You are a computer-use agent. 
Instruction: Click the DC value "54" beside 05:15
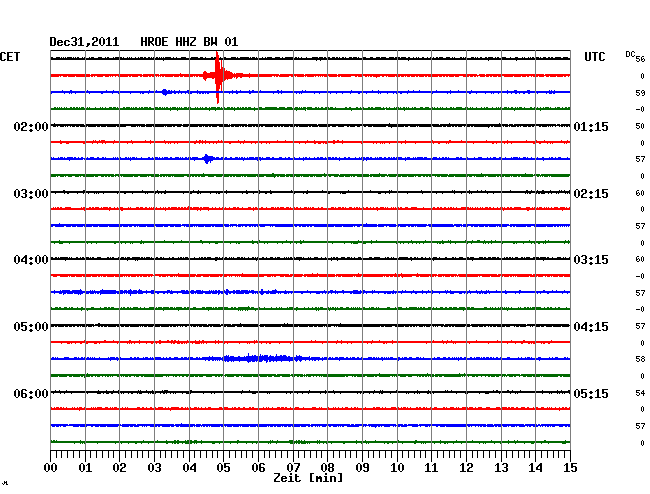tap(640, 392)
